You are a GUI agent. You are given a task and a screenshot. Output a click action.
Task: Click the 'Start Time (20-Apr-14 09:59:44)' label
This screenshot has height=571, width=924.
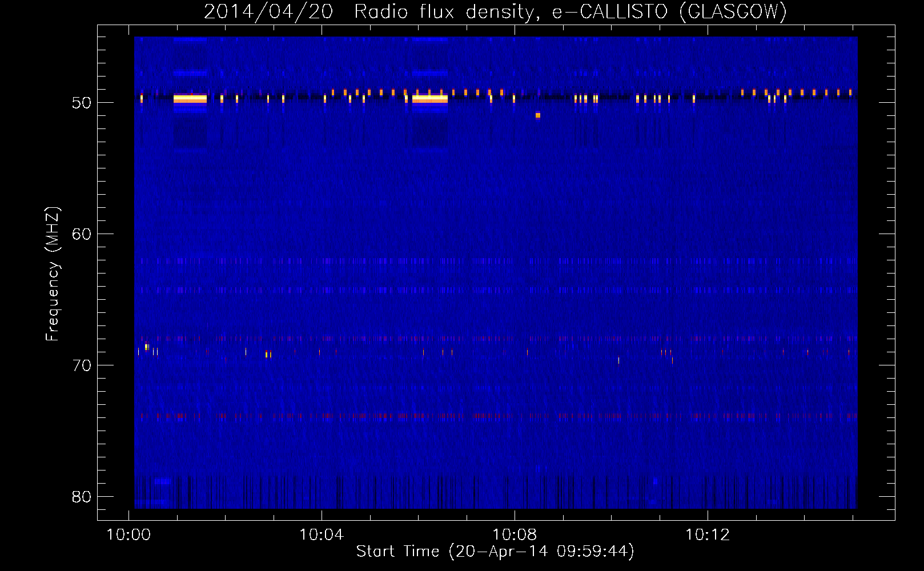click(495, 552)
